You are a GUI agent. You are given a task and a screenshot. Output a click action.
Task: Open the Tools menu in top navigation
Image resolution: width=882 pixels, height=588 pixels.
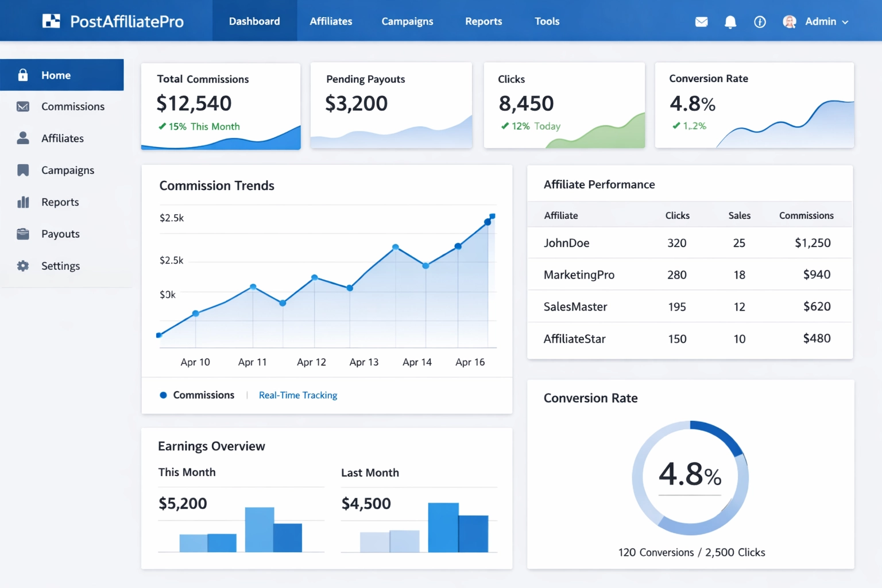click(546, 21)
